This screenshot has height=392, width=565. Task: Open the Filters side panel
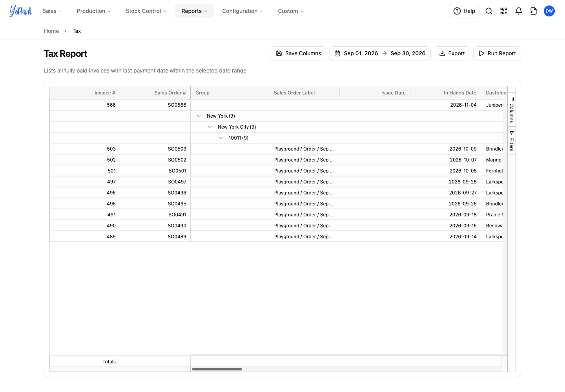point(512,141)
